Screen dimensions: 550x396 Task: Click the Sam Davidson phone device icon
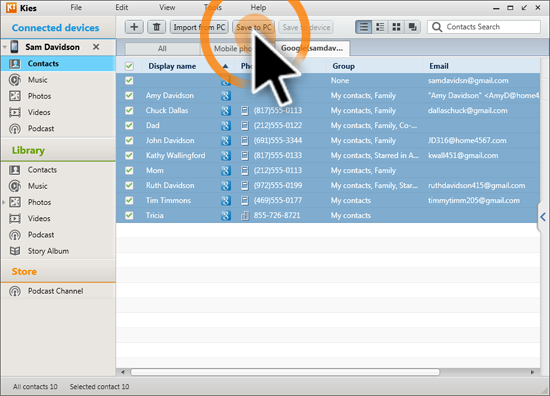[14, 47]
